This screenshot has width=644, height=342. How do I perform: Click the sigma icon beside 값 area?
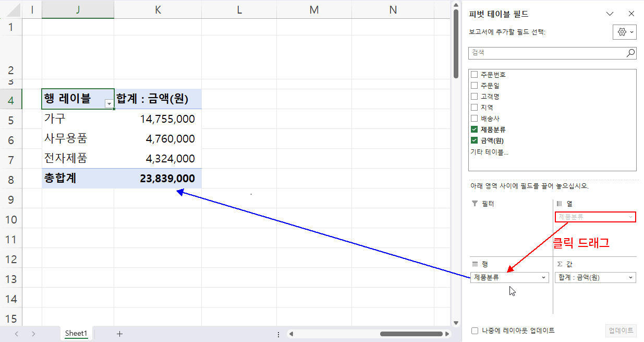[x=561, y=264]
